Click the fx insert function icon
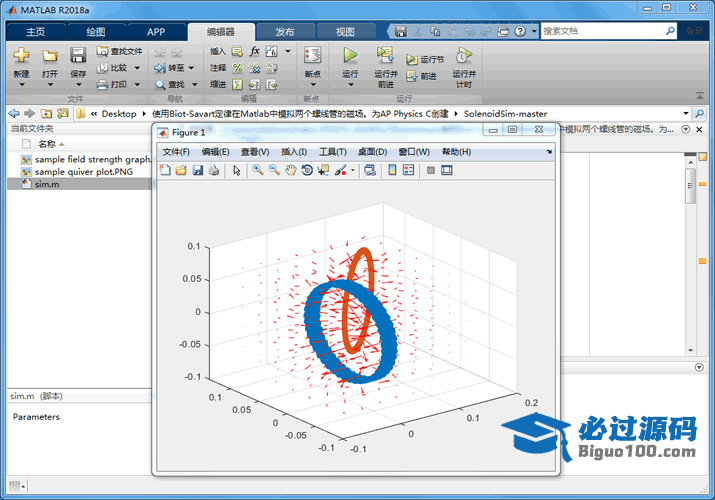 pyautogui.click(x=254, y=51)
